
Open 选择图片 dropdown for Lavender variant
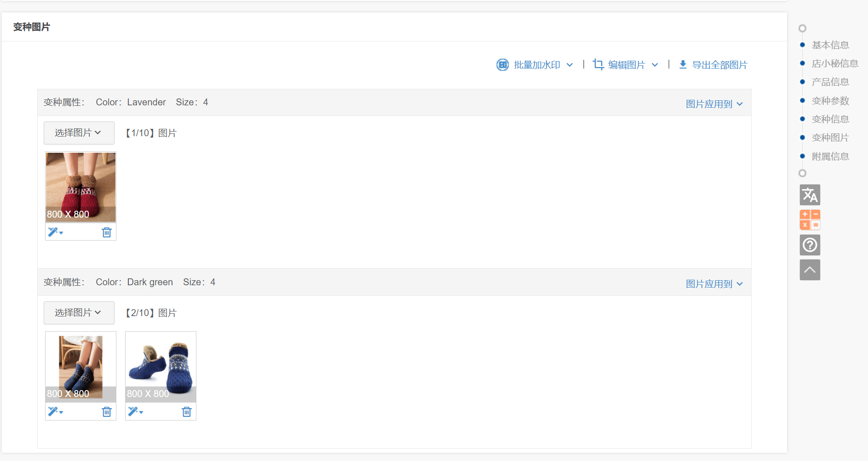[79, 133]
